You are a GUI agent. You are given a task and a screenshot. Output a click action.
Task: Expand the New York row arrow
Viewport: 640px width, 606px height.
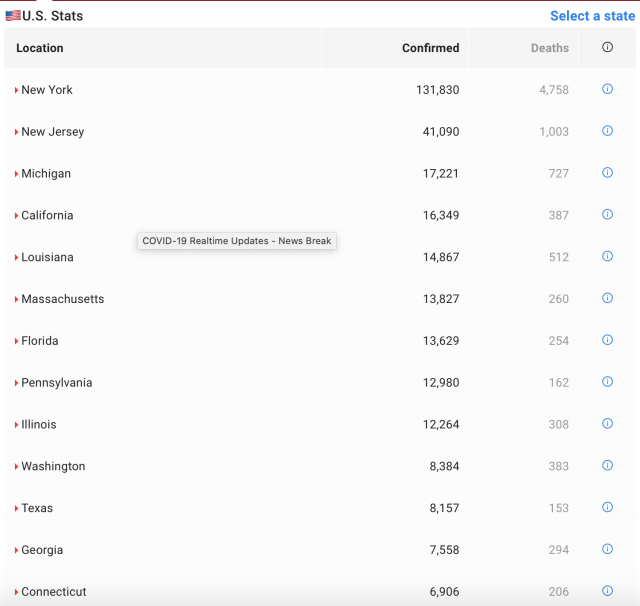[x=17, y=90]
